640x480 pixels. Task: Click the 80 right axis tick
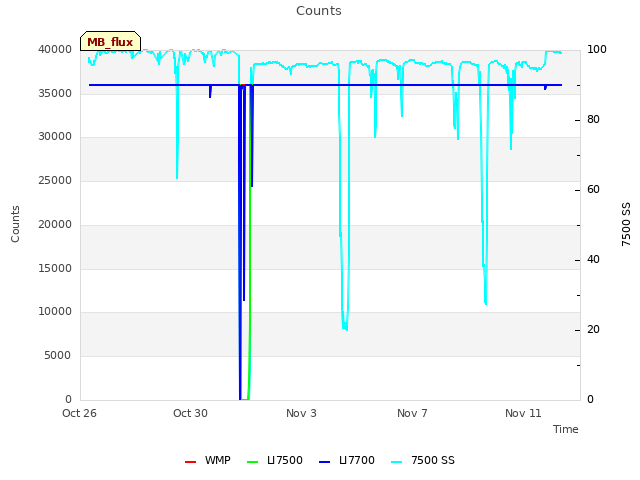(593, 120)
